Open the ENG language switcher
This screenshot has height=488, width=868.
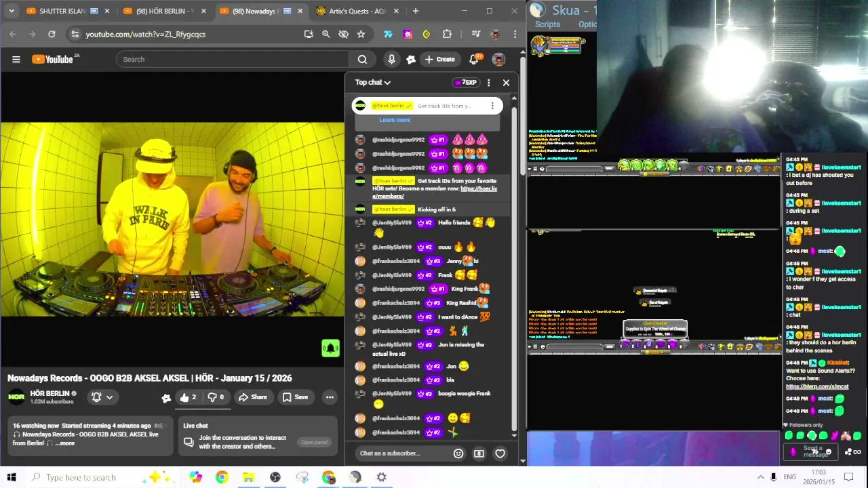[789, 477]
